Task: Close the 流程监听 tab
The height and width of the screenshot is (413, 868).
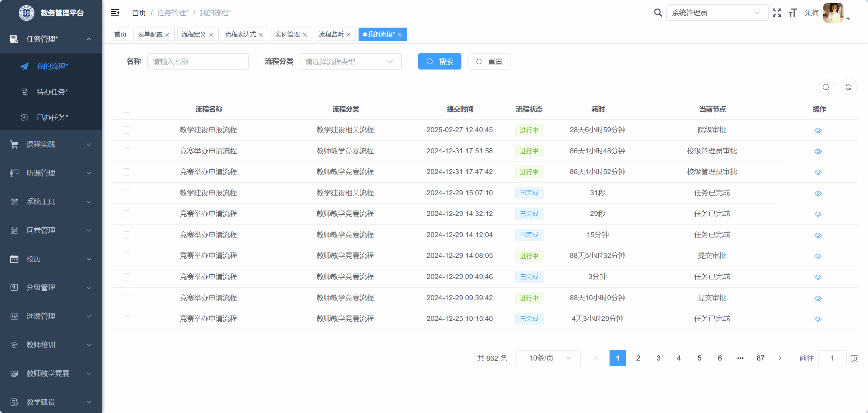Action: (x=348, y=35)
